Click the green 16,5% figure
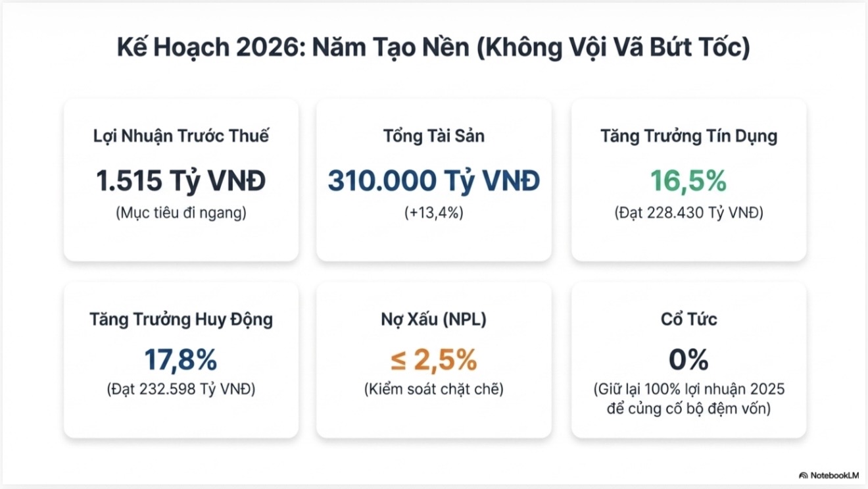Image resolution: width=868 pixels, height=489 pixels. [x=688, y=180]
